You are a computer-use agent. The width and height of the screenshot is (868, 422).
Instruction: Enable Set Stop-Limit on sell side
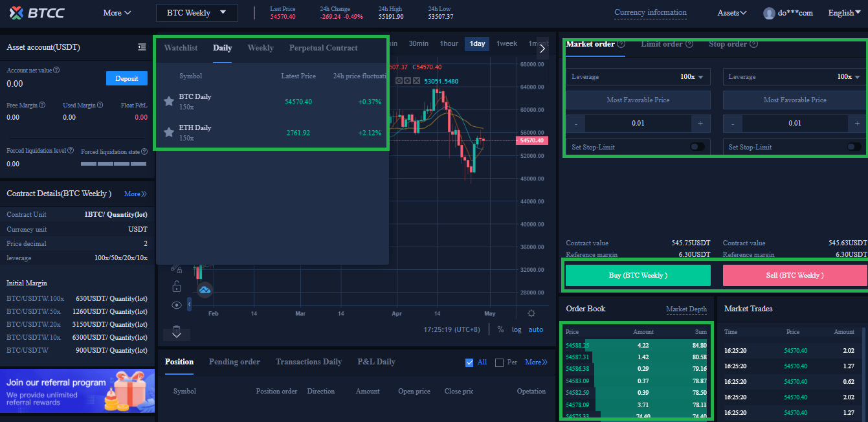854,147
